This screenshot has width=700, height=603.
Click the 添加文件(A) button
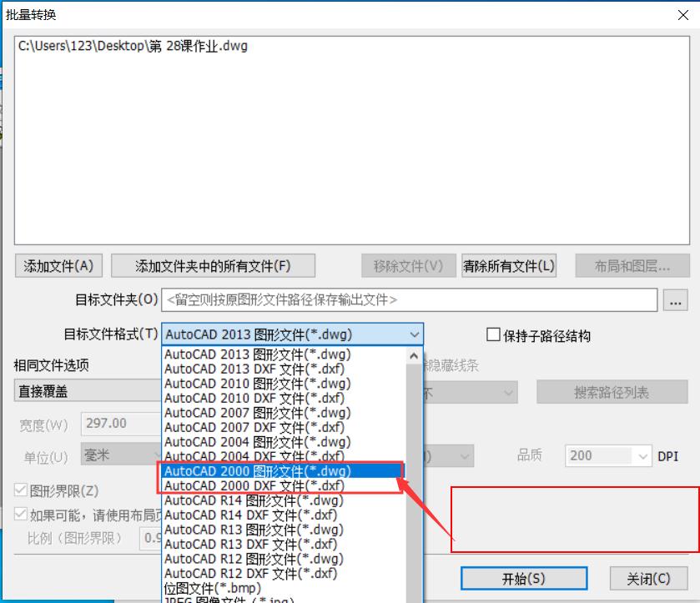tap(57, 265)
